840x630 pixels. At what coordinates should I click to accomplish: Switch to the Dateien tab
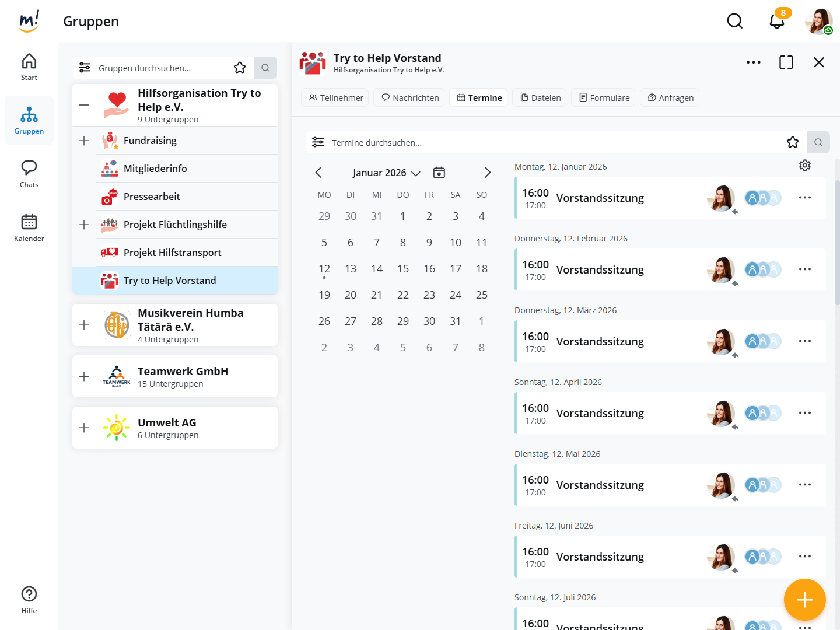(x=540, y=98)
